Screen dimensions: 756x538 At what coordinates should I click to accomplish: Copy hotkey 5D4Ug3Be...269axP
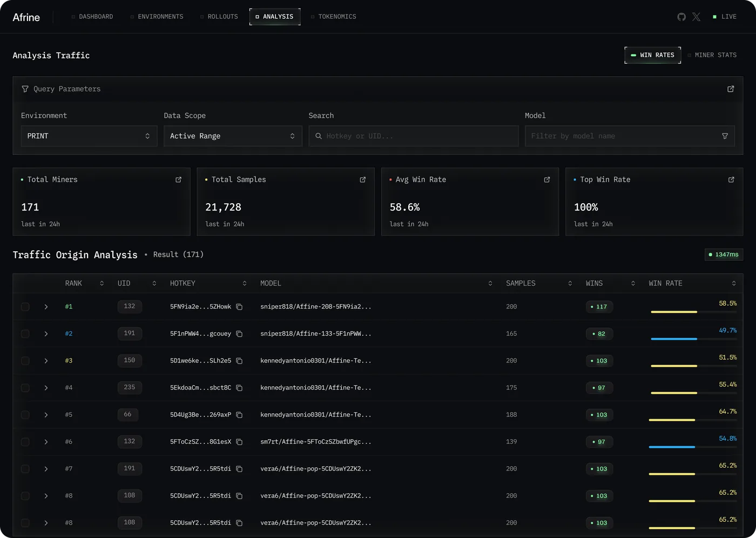coord(239,415)
